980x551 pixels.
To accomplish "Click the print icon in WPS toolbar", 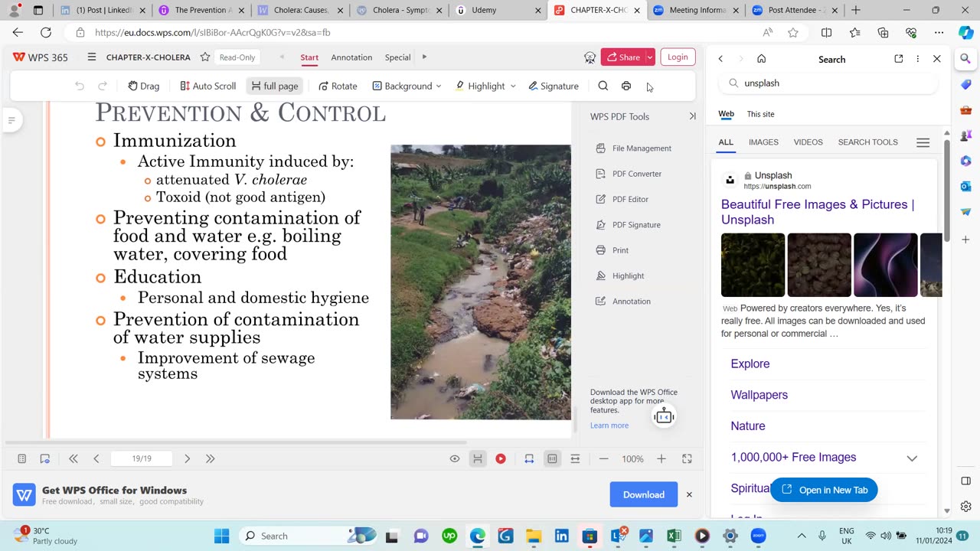I will pyautogui.click(x=626, y=86).
